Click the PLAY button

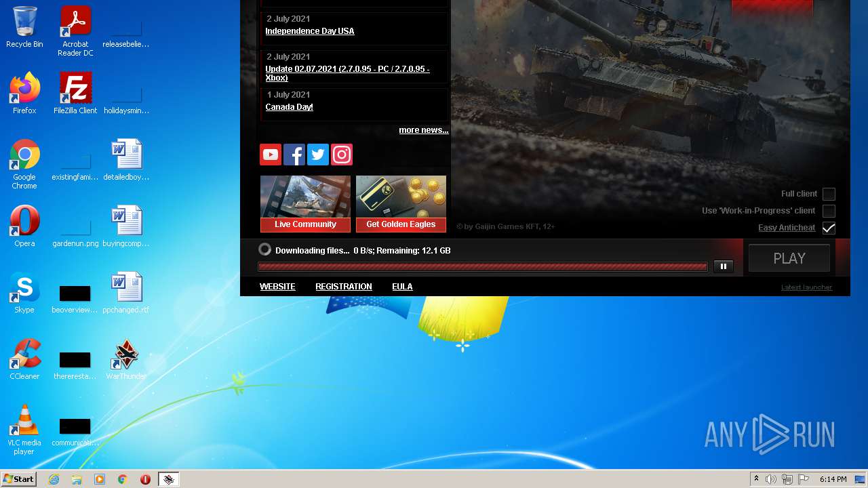789,258
